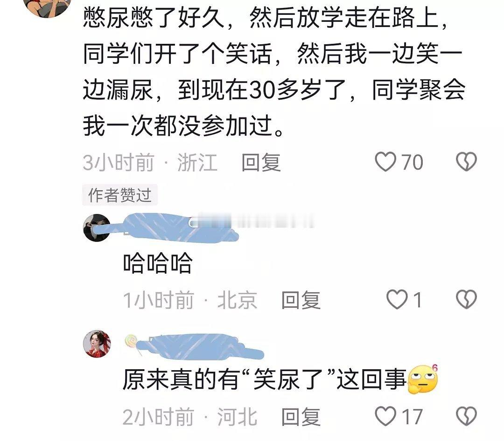Tap broken heart on the Hebei reply
The image size is (504, 441).
coord(466,416)
